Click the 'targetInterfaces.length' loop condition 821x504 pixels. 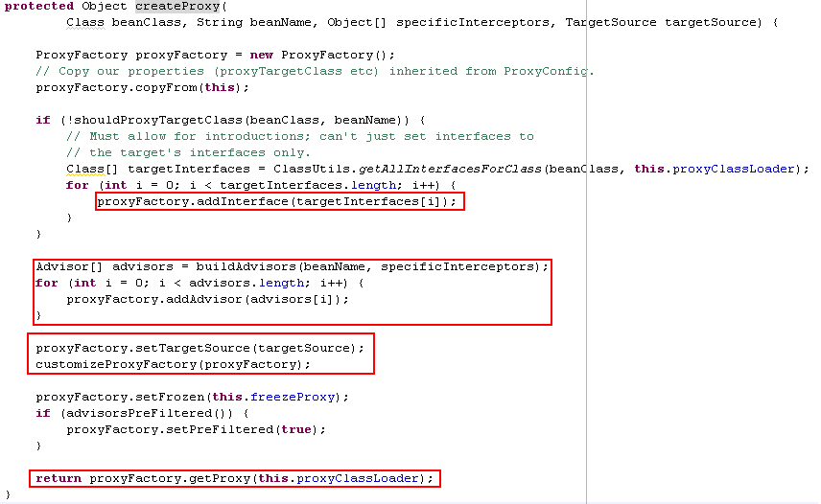(x=307, y=185)
